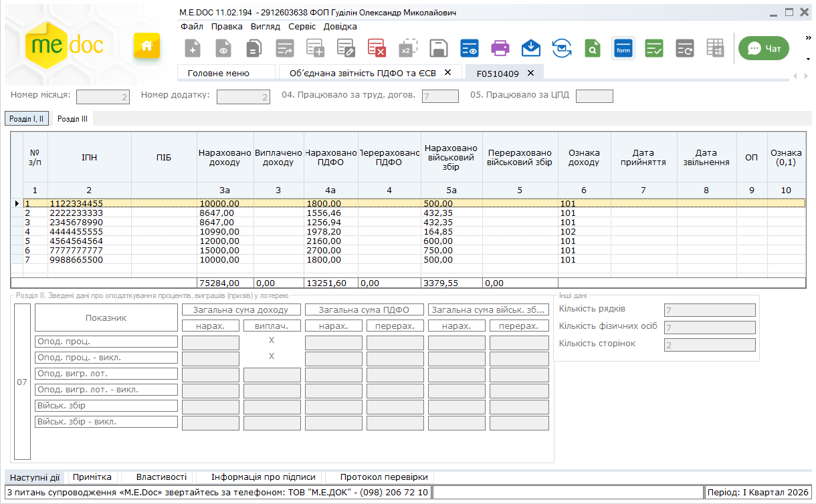Viewport: 816px width, 504px height.
Task: Open the Файл menu
Action: (x=192, y=27)
